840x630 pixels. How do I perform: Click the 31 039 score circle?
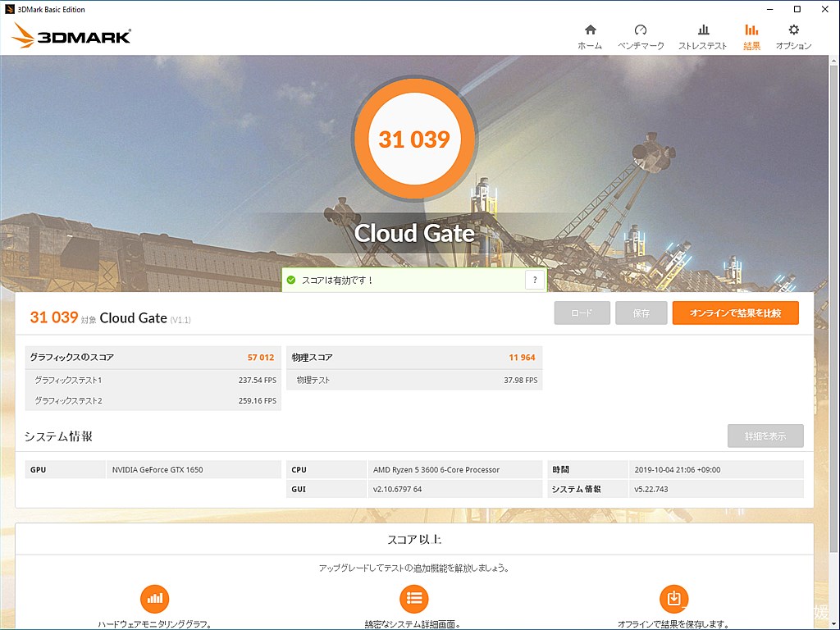point(414,139)
